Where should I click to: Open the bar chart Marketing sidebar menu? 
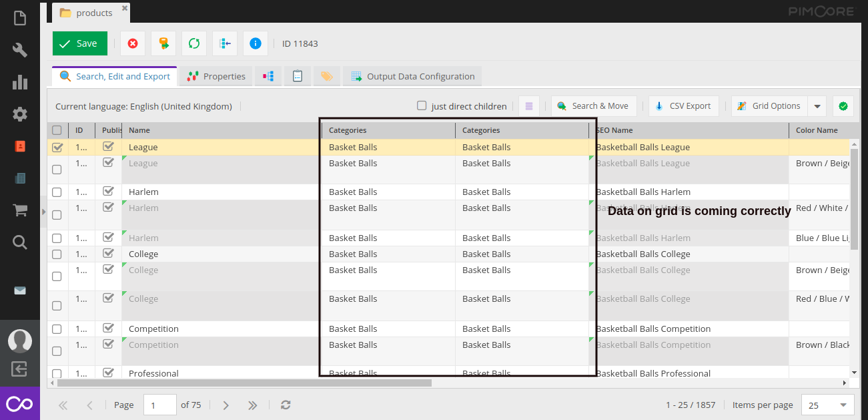click(x=20, y=82)
